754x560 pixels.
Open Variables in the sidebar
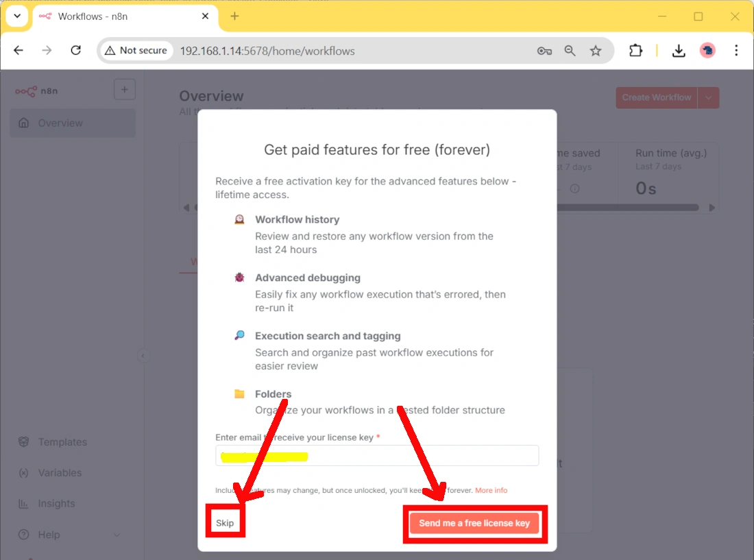point(59,473)
